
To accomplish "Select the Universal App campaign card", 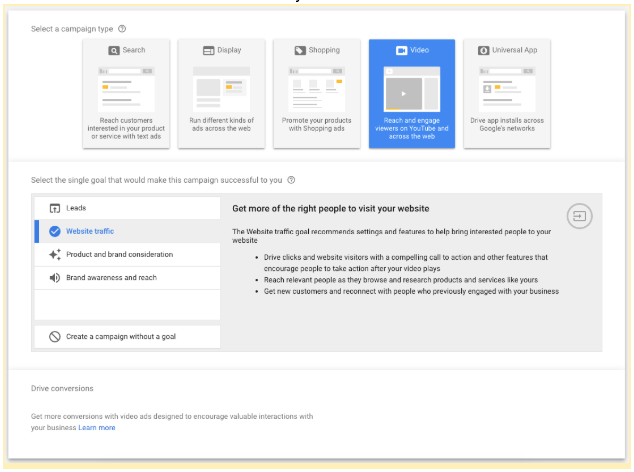I will (506, 94).
